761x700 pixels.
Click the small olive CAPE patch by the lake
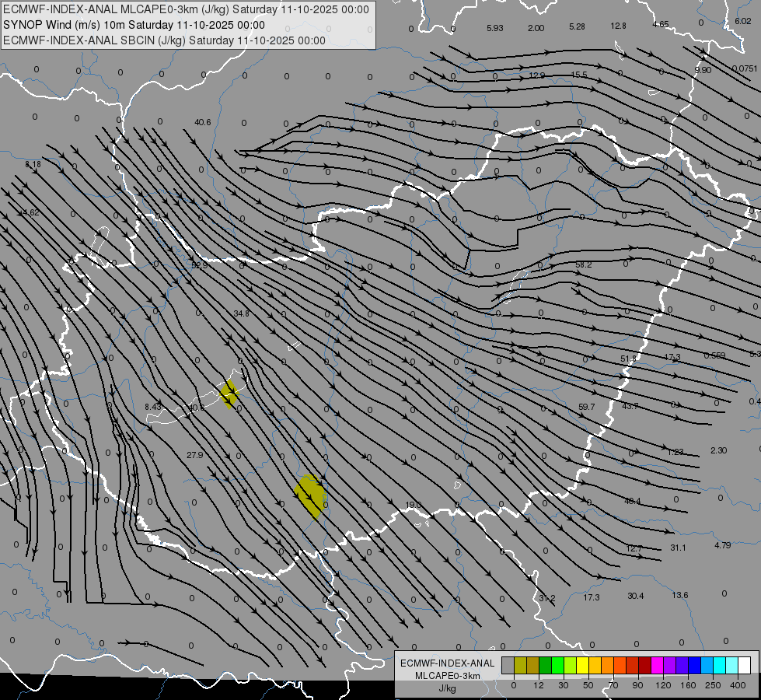[229, 394]
